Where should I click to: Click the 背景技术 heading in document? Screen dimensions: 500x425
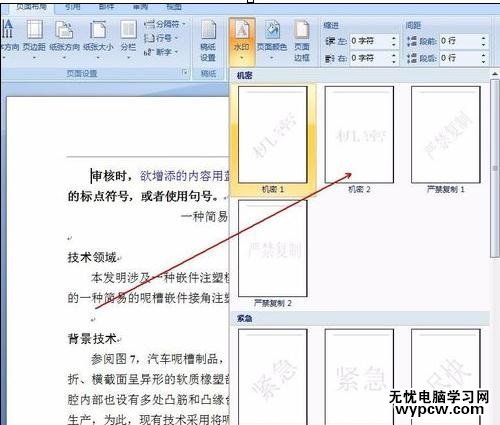(92, 339)
